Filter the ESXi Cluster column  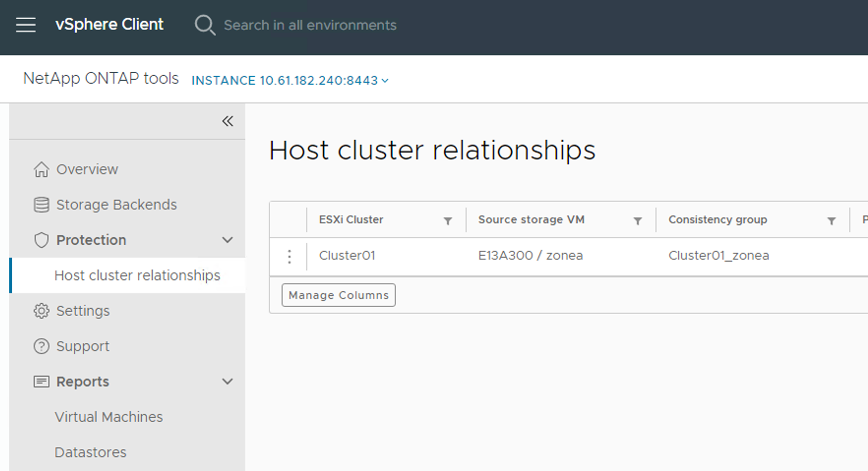pos(448,221)
